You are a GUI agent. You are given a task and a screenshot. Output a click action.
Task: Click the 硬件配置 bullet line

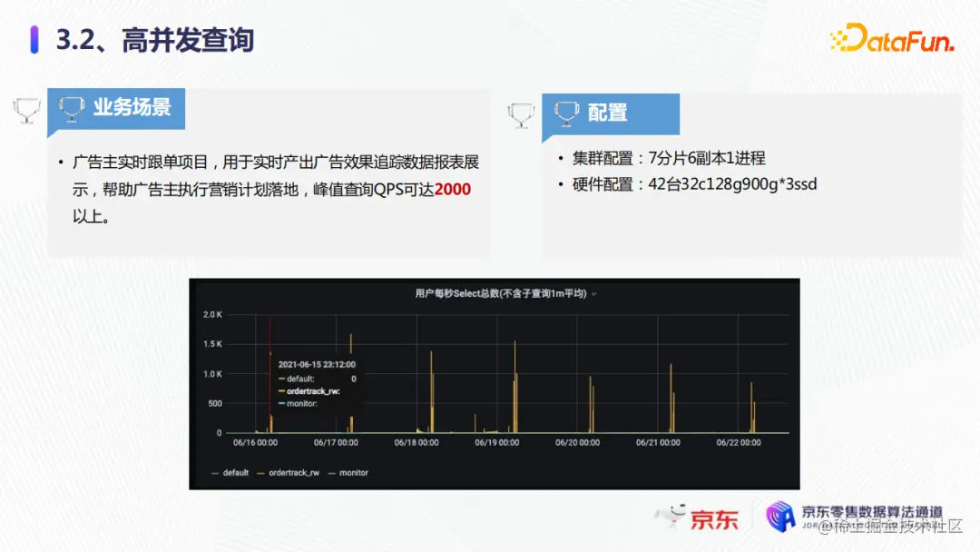[x=694, y=184]
